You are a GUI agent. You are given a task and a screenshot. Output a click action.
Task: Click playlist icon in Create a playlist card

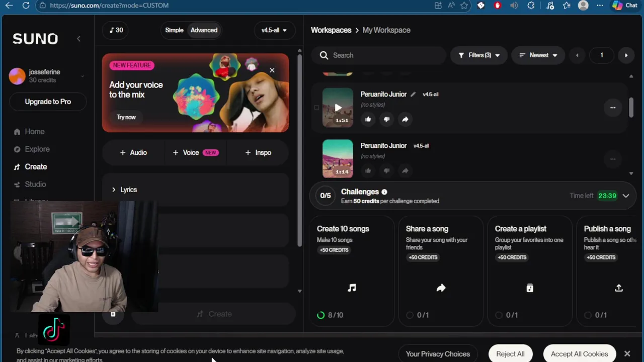pos(530,288)
